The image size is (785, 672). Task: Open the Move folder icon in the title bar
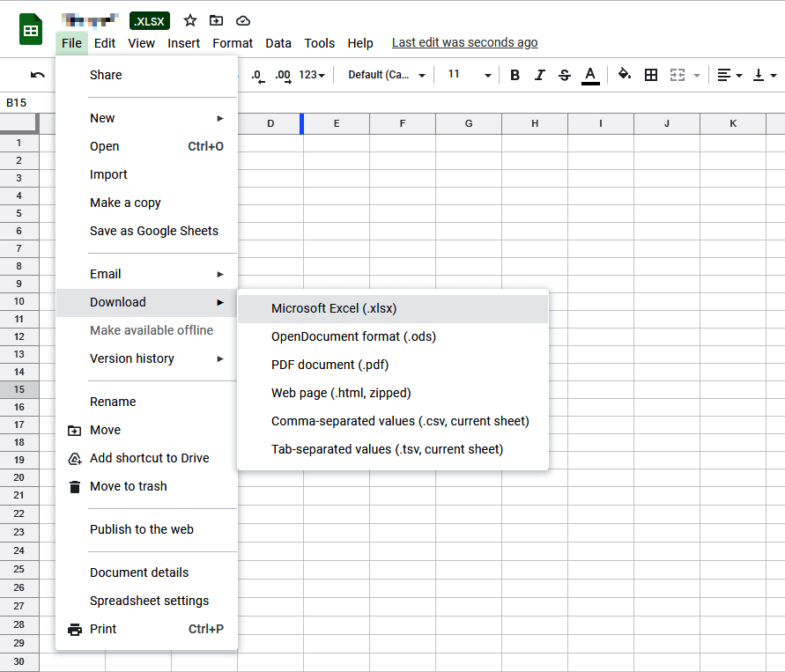(215, 19)
